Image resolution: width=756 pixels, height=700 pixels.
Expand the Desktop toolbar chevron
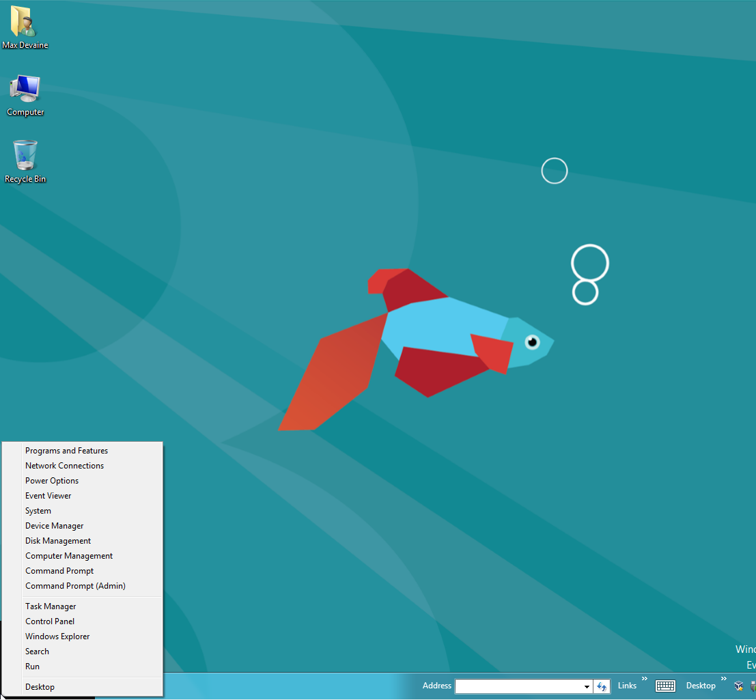click(x=724, y=679)
